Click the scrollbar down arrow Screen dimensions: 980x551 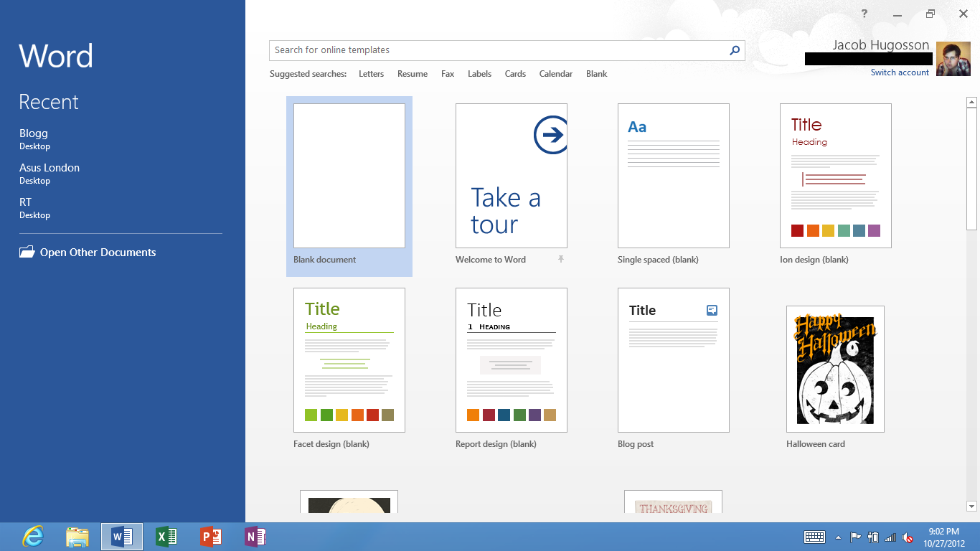tap(972, 507)
